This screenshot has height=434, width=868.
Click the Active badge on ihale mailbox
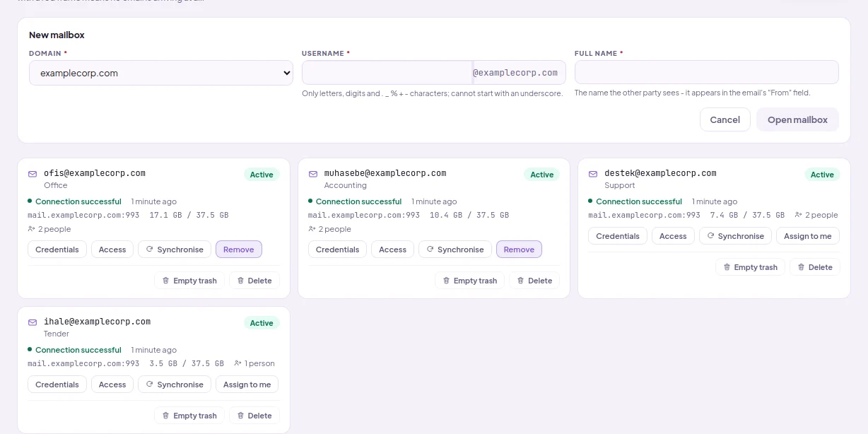pyautogui.click(x=262, y=323)
